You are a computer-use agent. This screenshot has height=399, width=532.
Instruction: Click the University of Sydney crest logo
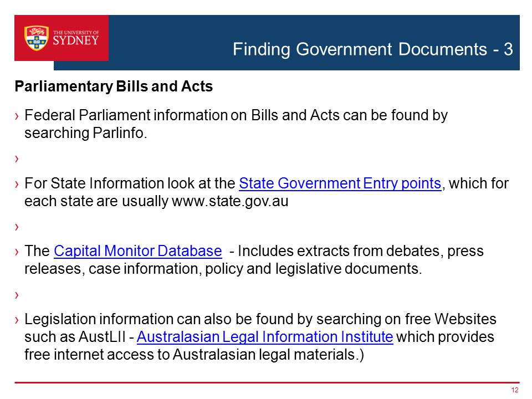(37, 38)
